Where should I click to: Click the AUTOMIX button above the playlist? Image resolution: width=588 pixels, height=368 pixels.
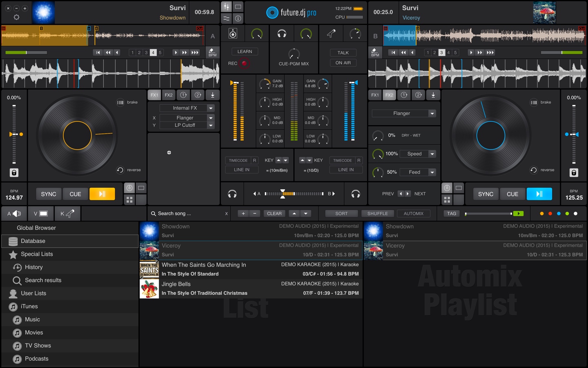tap(414, 213)
